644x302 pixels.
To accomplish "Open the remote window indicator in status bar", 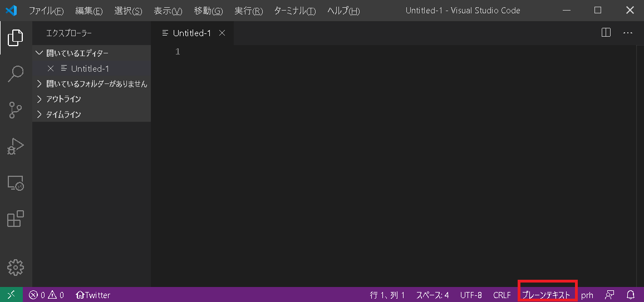I will [x=11, y=295].
